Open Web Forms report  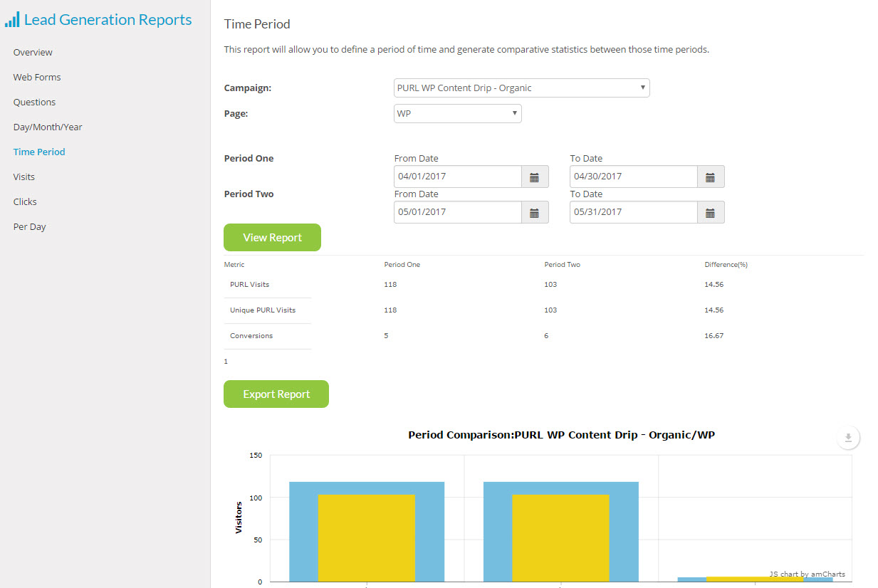pos(37,77)
